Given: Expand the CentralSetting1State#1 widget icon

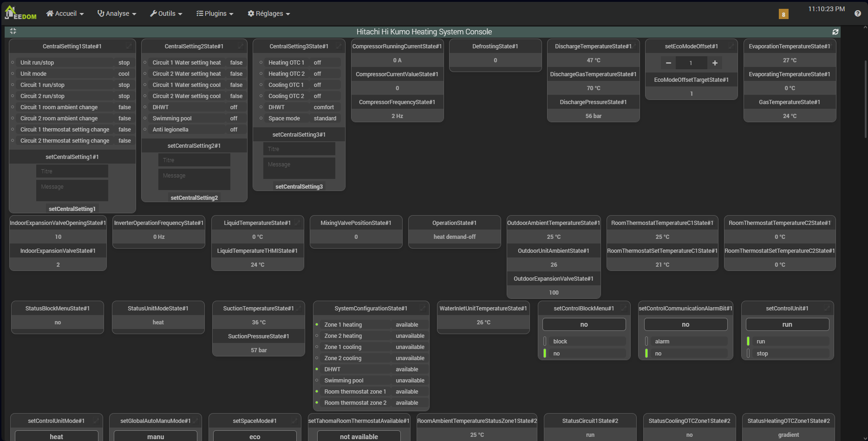Looking at the screenshot, I should (x=129, y=46).
